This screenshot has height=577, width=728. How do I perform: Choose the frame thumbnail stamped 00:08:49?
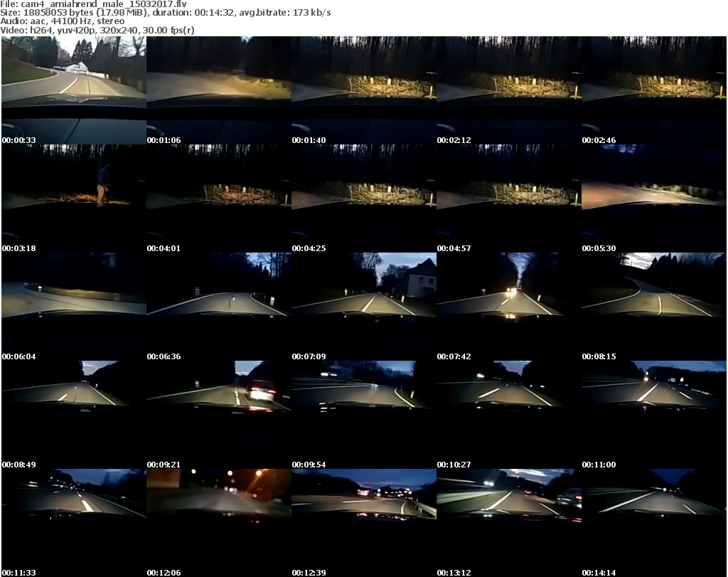(x=74, y=415)
